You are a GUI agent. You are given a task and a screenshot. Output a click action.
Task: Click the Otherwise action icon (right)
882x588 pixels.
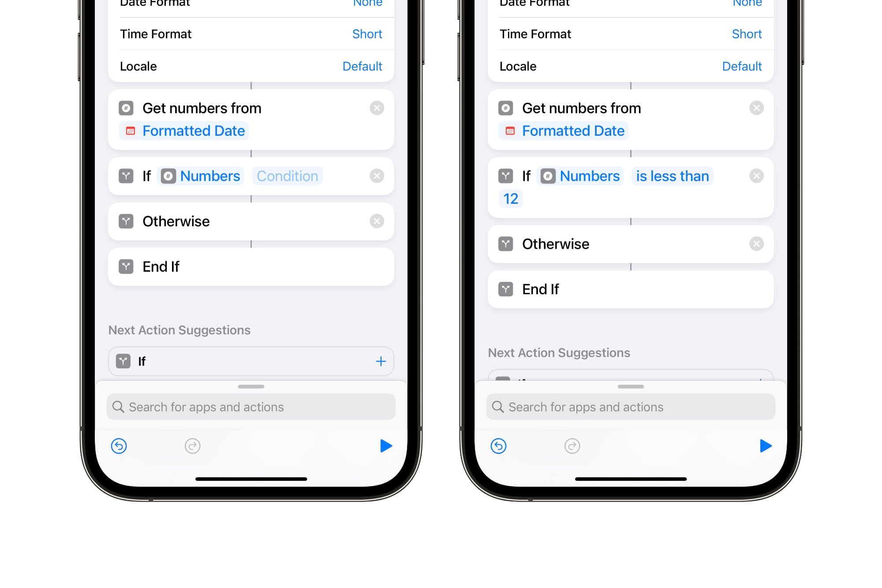(505, 243)
